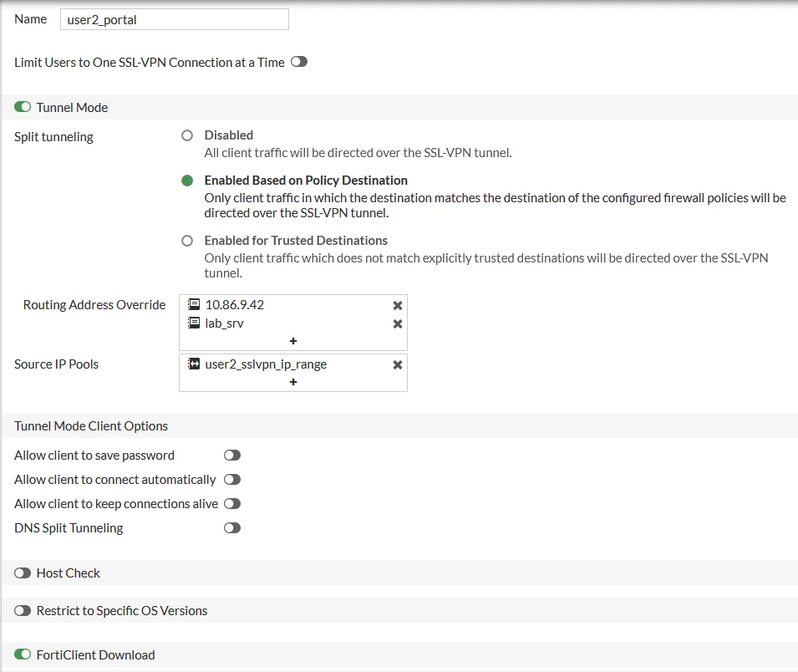Screen dimensions: 798x672
Task: Select Enabled Based on Policy Destination radio
Action: point(187,181)
